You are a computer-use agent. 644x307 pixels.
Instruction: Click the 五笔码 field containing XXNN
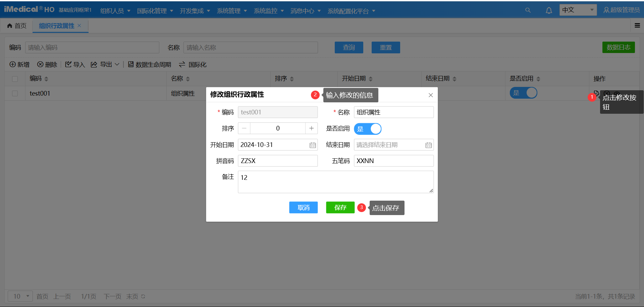coord(394,161)
